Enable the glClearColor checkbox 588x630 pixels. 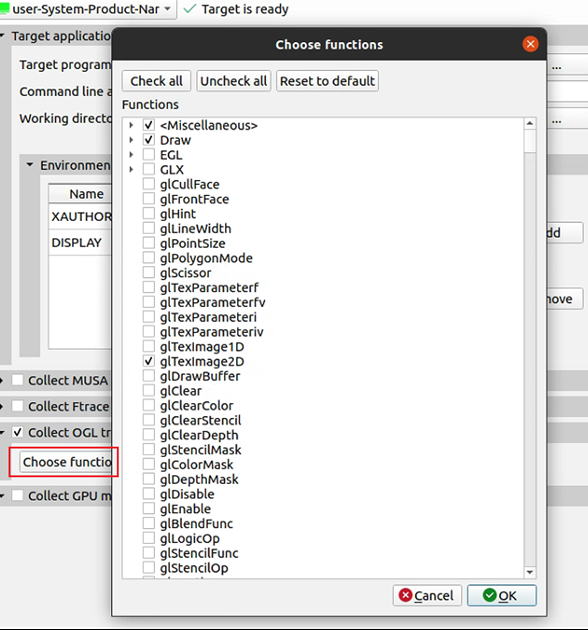coord(149,405)
